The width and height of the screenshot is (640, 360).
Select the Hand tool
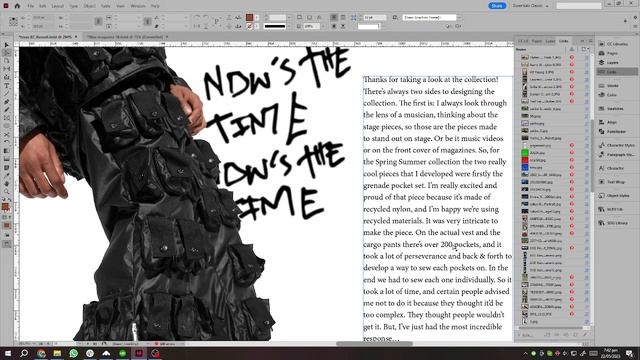[7, 184]
